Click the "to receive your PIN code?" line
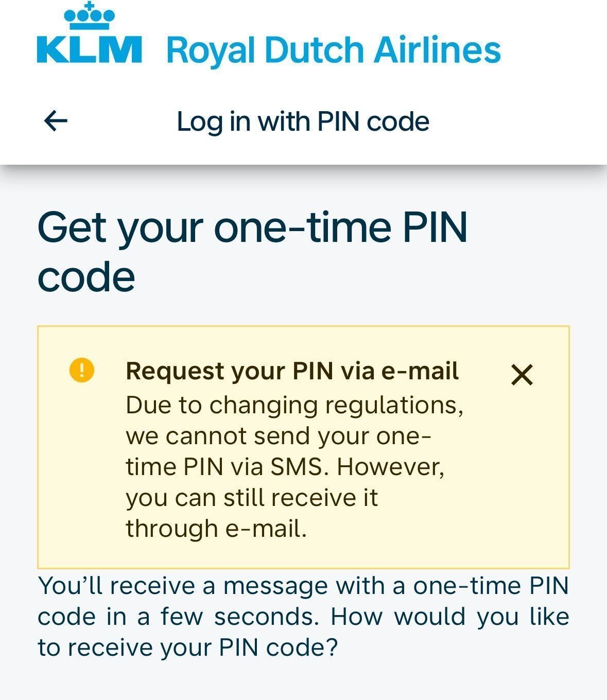Image resolution: width=607 pixels, height=700 pixels. pos(187,647)
